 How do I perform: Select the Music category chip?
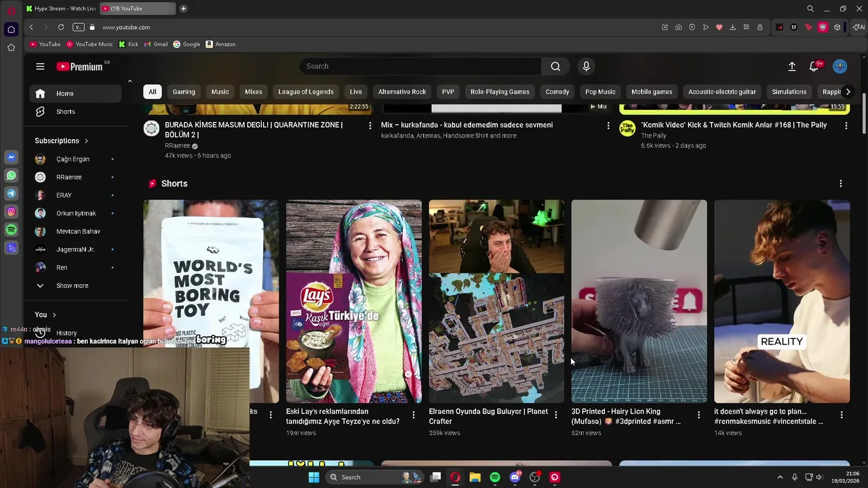(220, 91)
